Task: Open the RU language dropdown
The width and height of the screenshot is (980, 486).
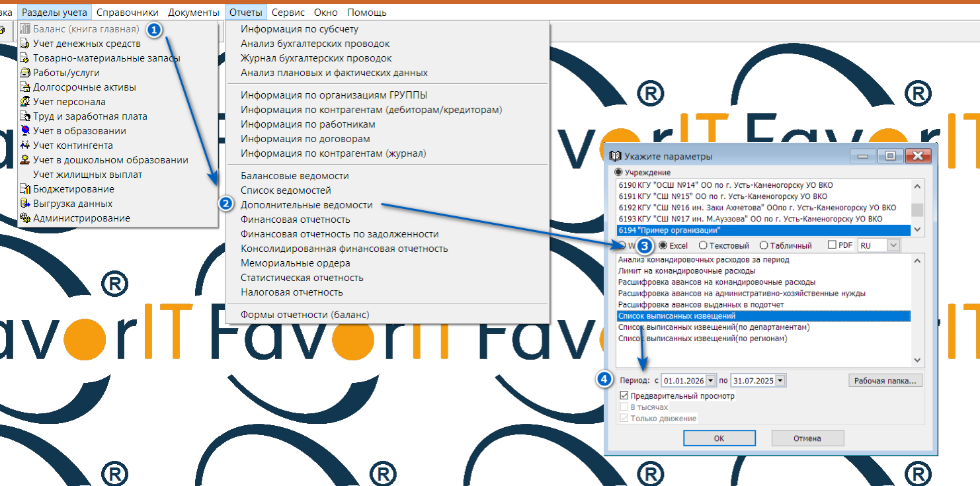Action: pyautogui.click(x=893, y=245)
